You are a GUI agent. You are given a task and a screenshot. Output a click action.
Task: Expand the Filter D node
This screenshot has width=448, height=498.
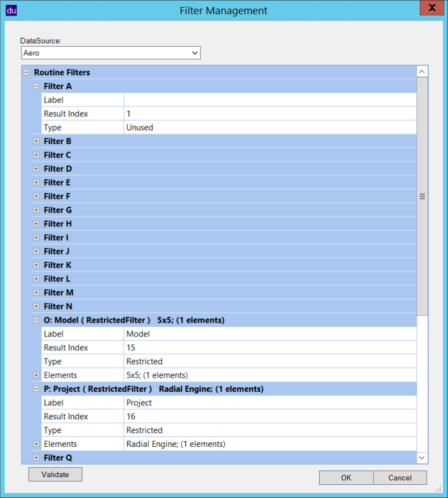(36, 169)
